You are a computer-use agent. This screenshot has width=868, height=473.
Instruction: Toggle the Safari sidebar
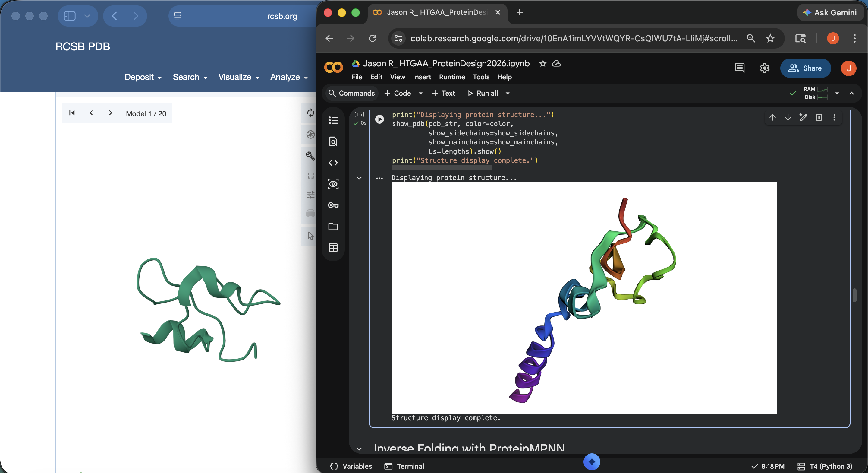click(x=70, y=16)
